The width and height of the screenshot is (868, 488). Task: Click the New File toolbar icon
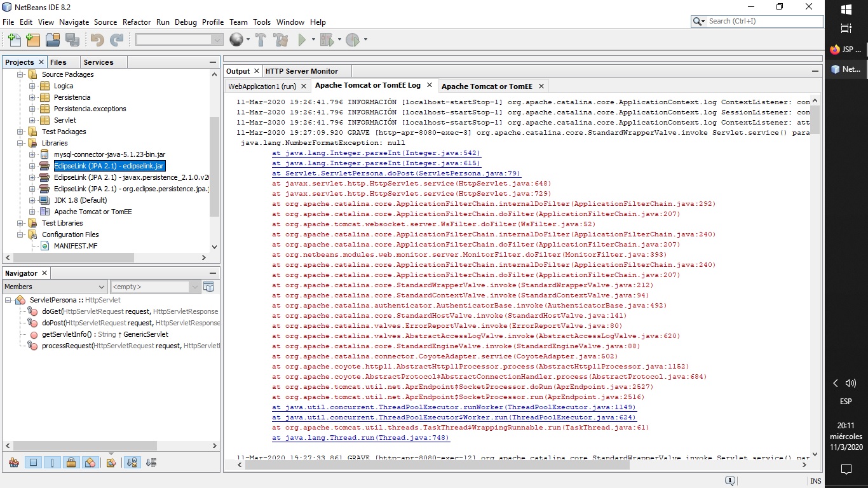click(14, 39)
